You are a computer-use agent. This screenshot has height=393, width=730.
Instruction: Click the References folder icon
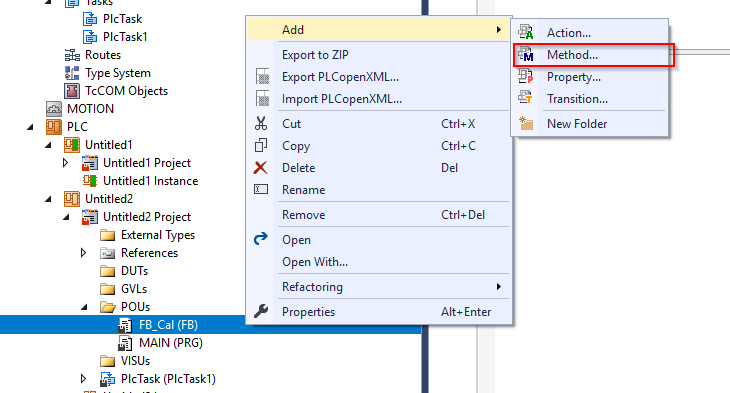tap(108, 253)
